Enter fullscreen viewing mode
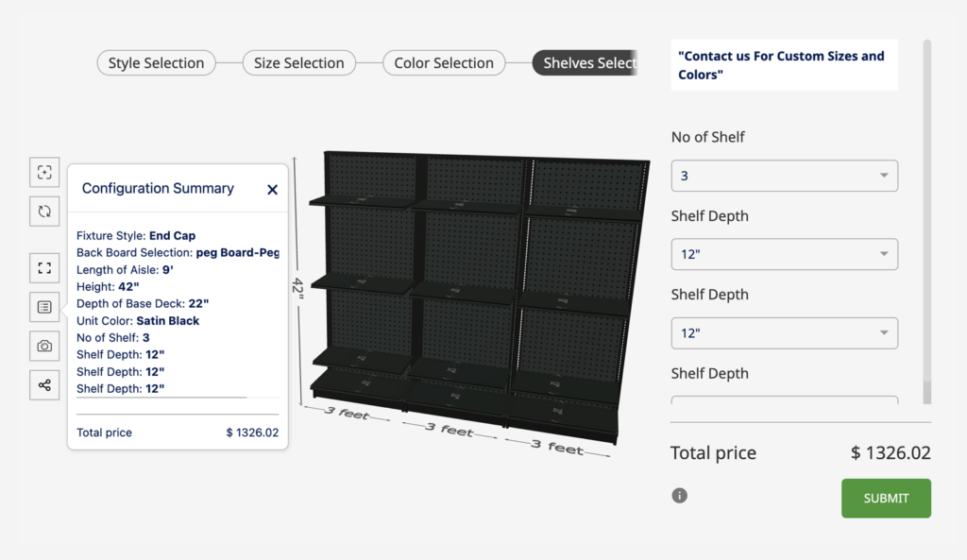Image resolution: width=967 pixels, height=560 pixels. 44,267
